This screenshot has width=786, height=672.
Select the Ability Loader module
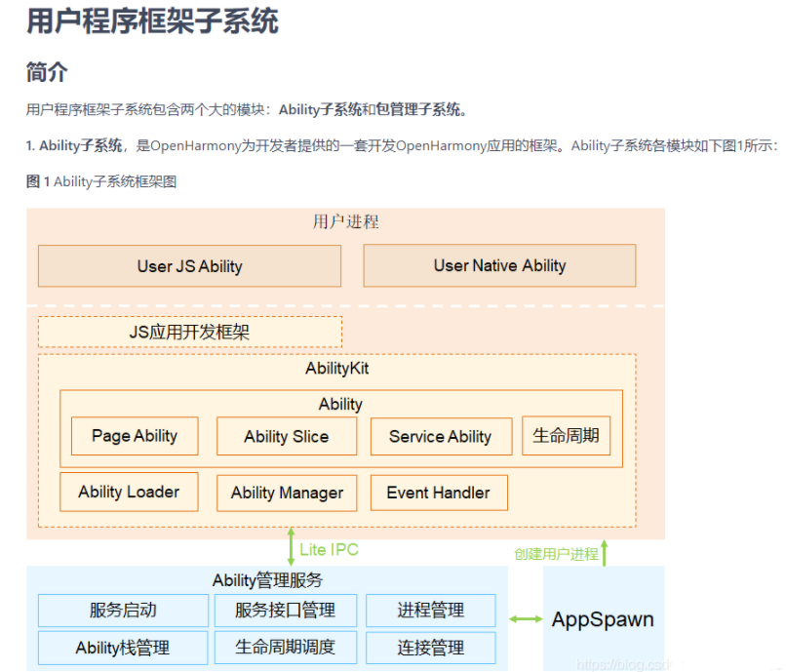(129, 493)
